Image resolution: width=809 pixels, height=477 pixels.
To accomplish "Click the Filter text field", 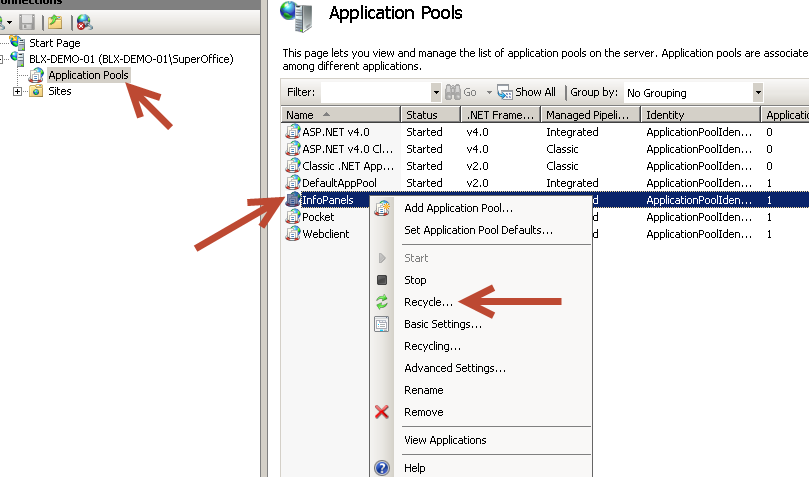I will click(x=376, y=92).
